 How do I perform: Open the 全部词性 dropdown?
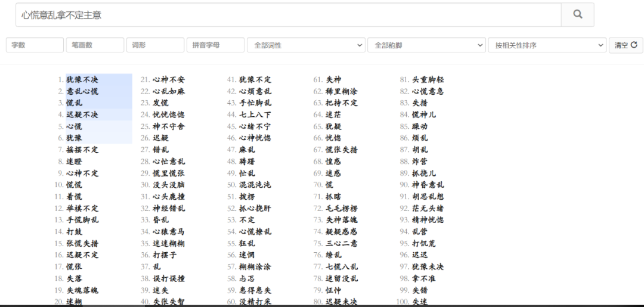point(306,45)
